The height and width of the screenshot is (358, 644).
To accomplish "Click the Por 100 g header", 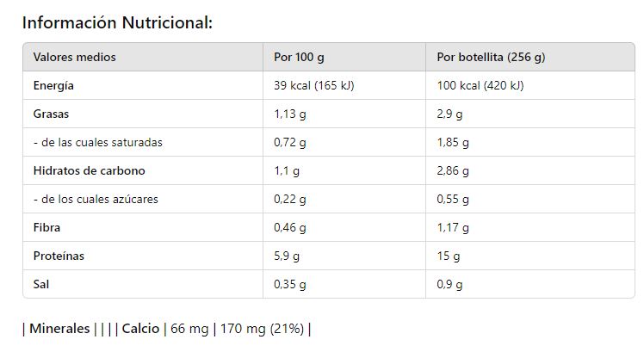I will tap(299, 58).
